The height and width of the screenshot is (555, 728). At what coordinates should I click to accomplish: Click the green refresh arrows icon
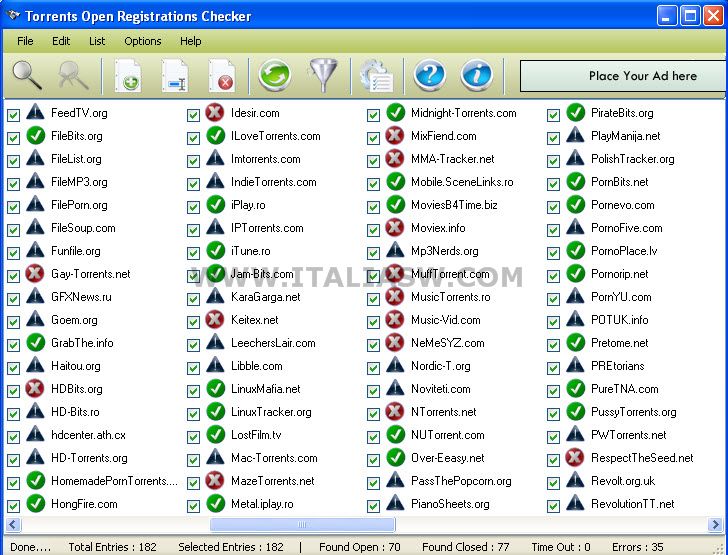click(x=274, y=75)
